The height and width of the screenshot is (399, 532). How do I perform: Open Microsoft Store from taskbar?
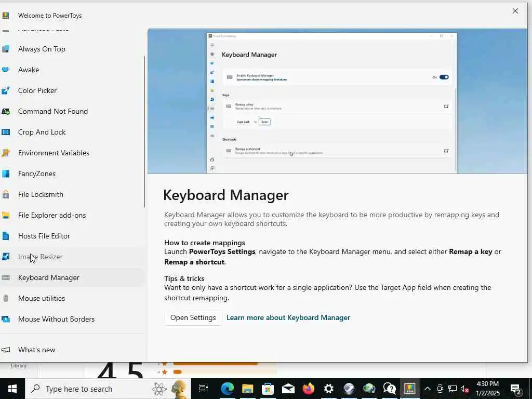coord(268,389)
